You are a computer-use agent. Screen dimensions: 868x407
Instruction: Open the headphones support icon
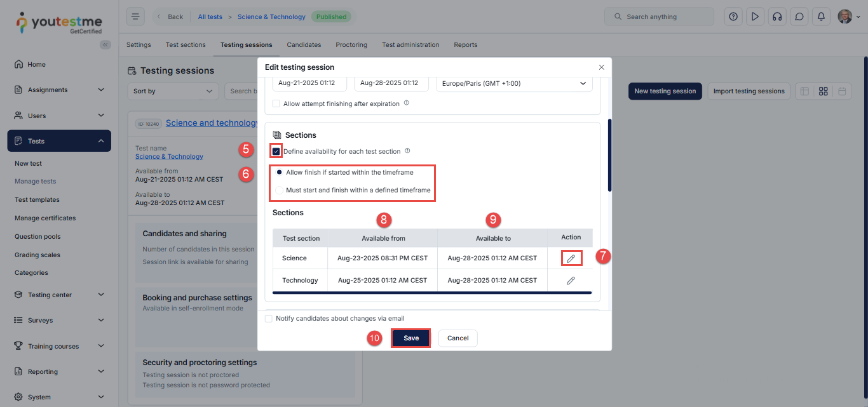coord(776,17)
